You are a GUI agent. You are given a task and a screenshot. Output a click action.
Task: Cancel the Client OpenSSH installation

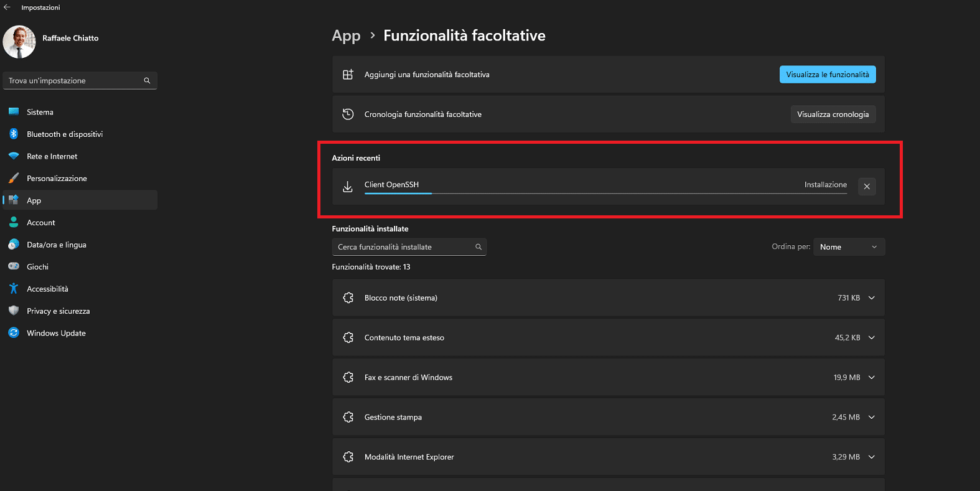pos(867,187)
